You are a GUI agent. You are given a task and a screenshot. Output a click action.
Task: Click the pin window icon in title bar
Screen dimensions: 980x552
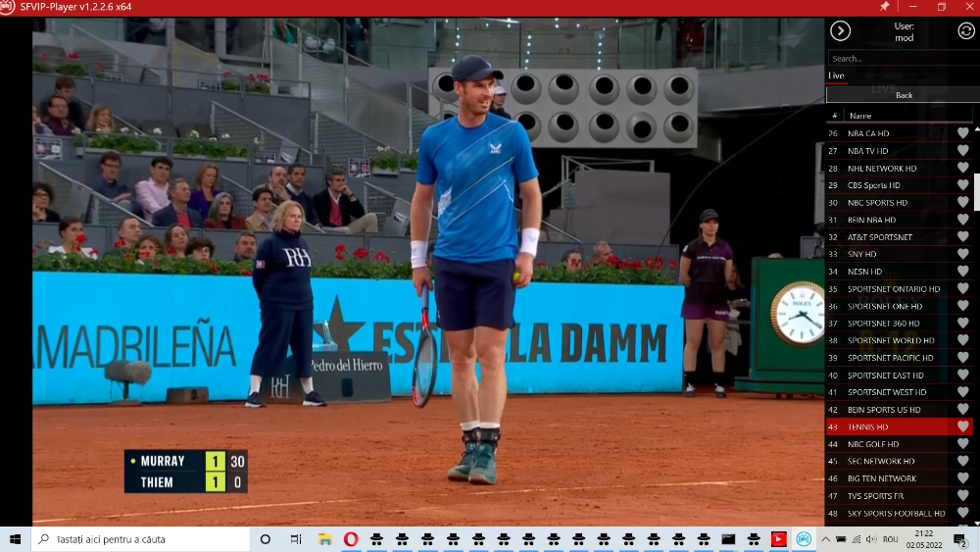pyautogui.click(x=884, y=6)
